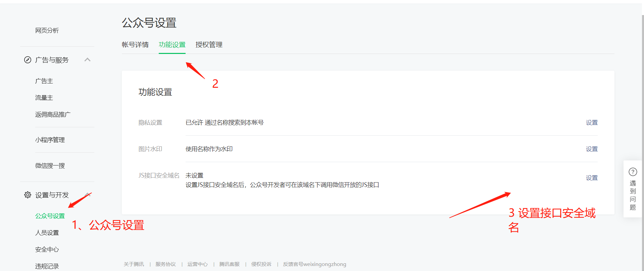Go to 广告主 in the sidebar
The image size is (644, 271).
coord(44,81)
